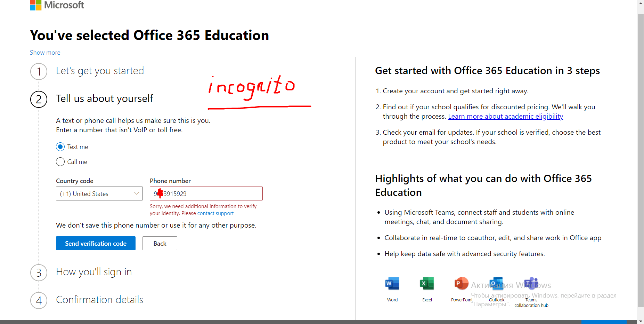Screen dimensions: 644x324
Task: Click the scrollbar up arrow
Action: coord(641,3)
